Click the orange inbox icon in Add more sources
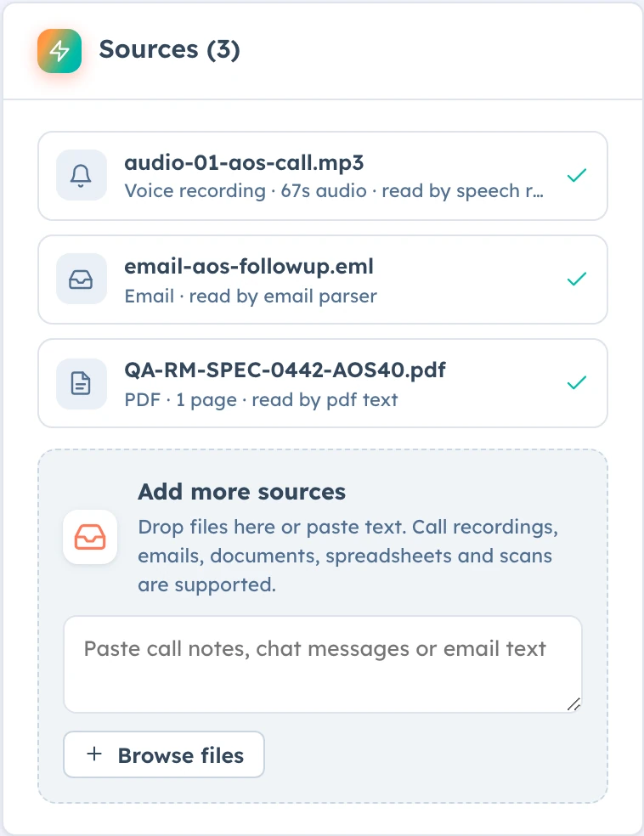Image resolution: width=644 pixels, height=836 pixels. (x=90, y=537)
